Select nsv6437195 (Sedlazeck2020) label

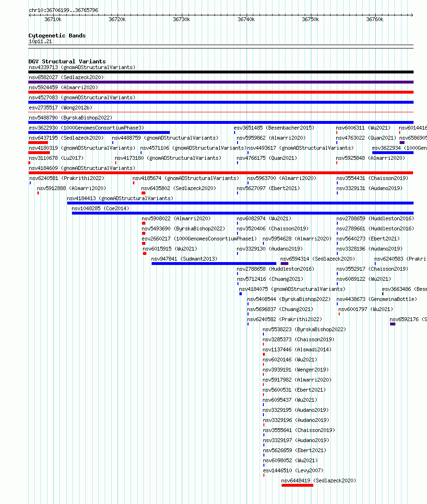66,138
